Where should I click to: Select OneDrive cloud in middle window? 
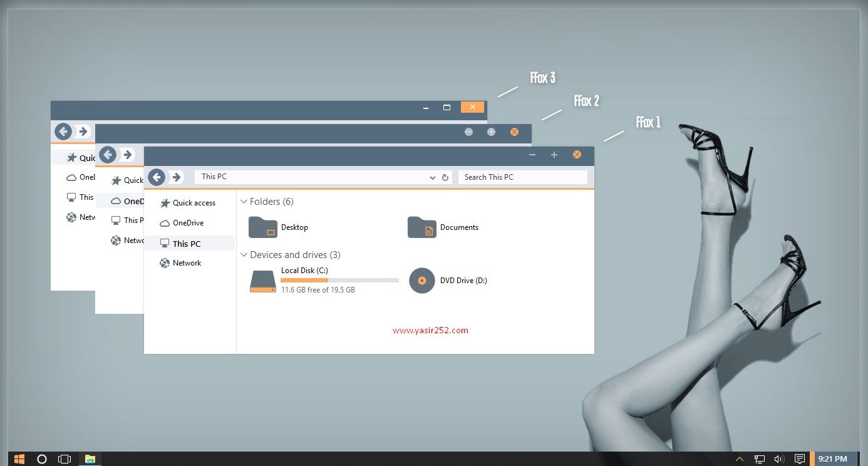[x=116, y=201]
